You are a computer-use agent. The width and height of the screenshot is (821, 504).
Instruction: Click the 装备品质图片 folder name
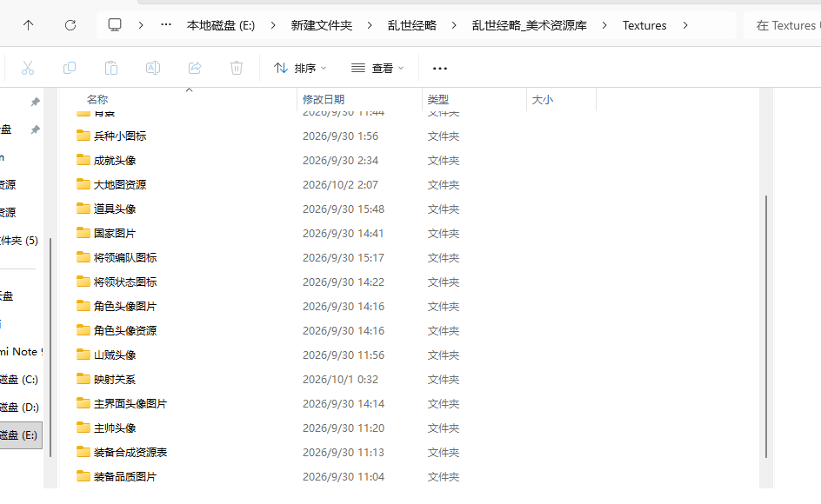coord(125,477)
